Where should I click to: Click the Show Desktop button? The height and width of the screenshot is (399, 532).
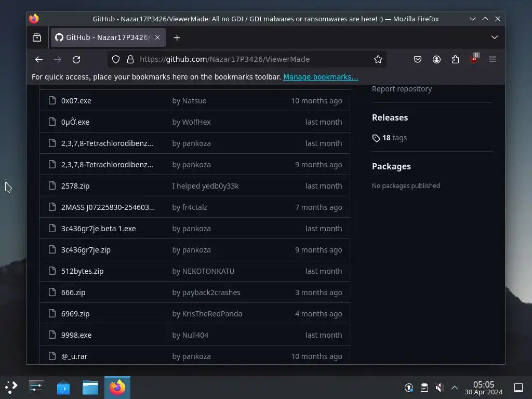point(518,388)
